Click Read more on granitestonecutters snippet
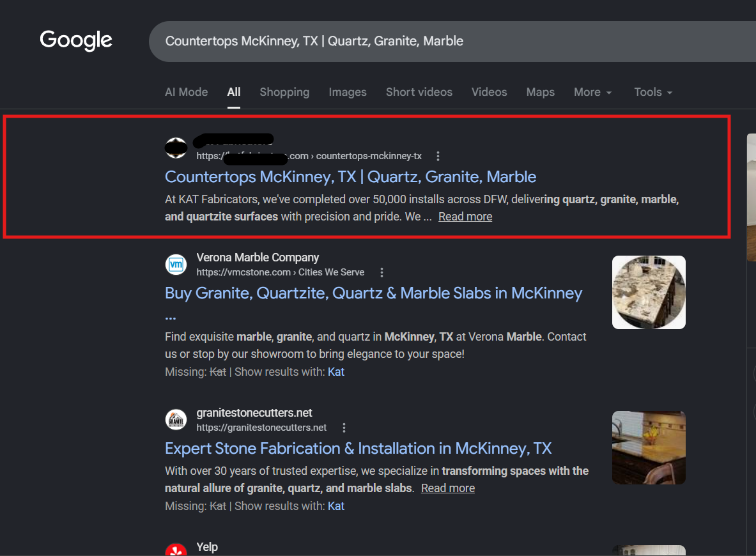This screenshot has width=756, height=556. coord(448,488)
